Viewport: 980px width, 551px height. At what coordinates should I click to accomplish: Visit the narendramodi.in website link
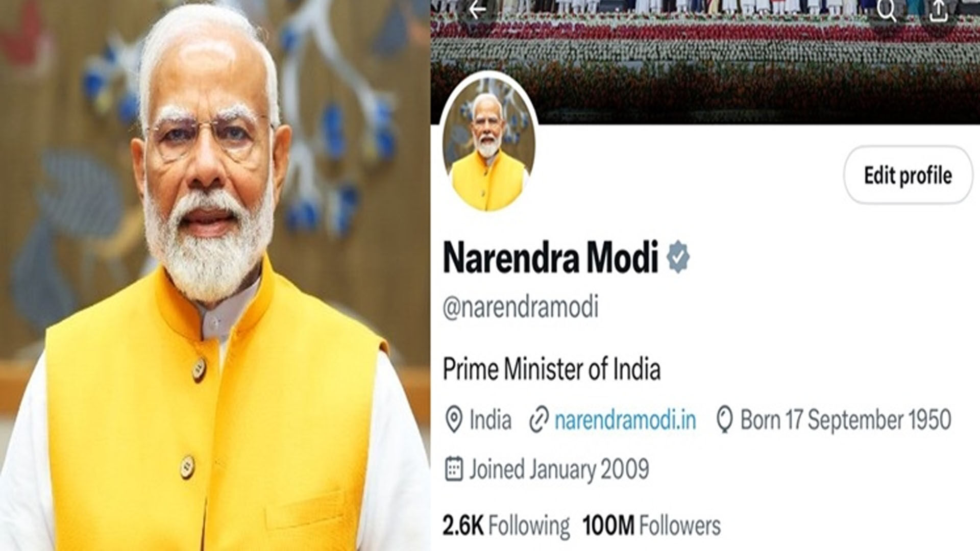pyautogui.click(x=625, y=420)
